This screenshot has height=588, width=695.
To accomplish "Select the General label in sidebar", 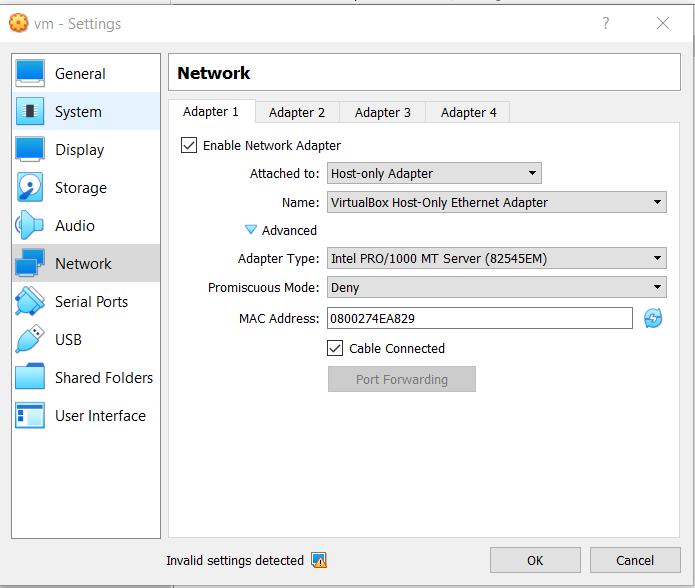I will [x=80, y=74].
